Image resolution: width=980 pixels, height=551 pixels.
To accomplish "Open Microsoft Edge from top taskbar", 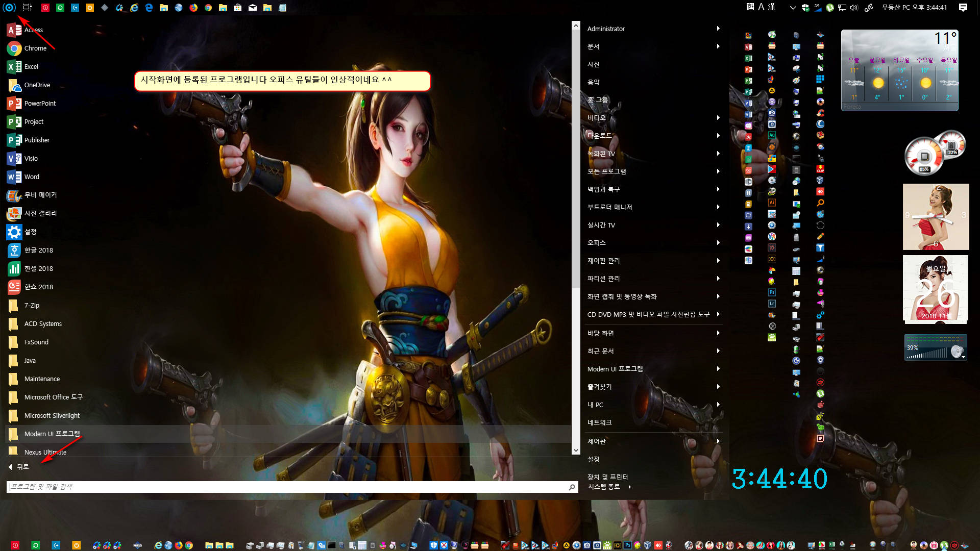I will click(149, 8).
